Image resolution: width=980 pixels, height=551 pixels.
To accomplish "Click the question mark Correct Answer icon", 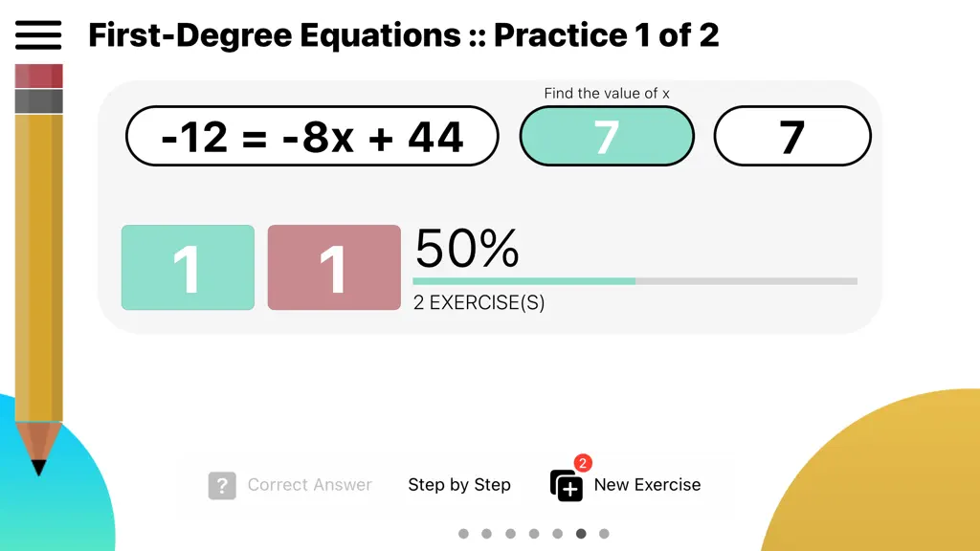I will click(x=222, y=485).
